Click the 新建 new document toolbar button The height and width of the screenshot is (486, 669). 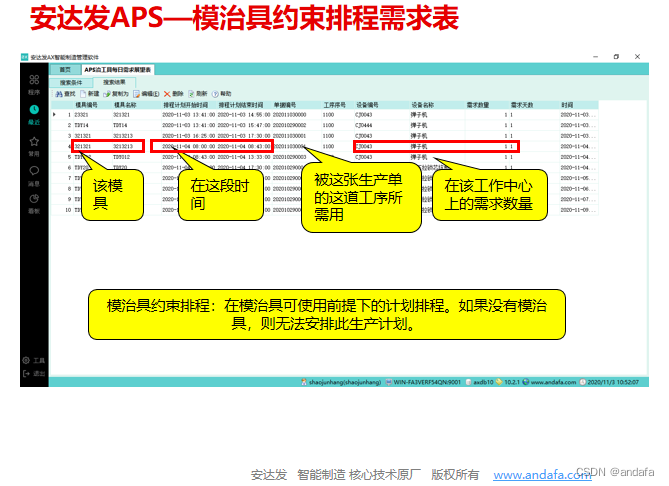(90, 94)
